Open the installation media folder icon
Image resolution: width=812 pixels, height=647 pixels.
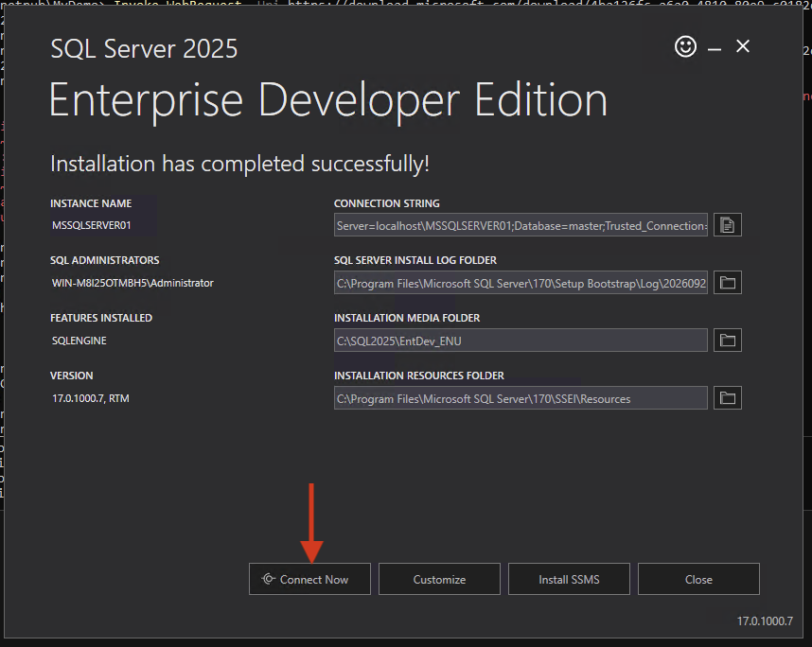(x=728, y=341)
